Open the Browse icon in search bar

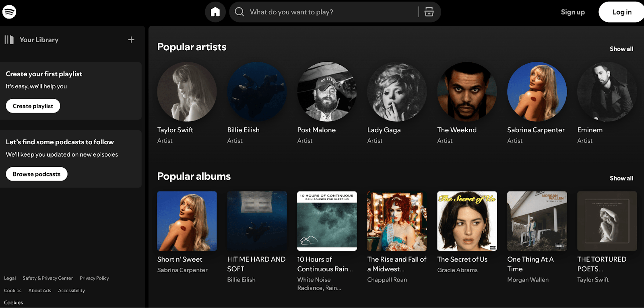[429, 12]
